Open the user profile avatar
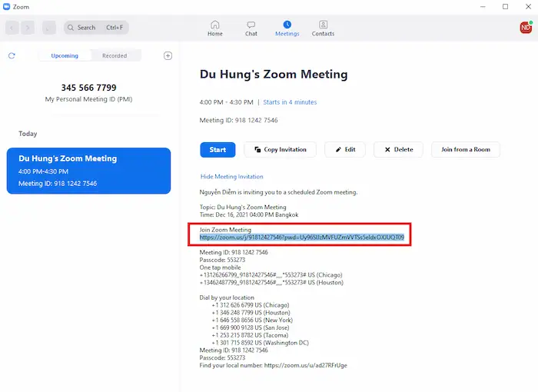 [526, 28]
